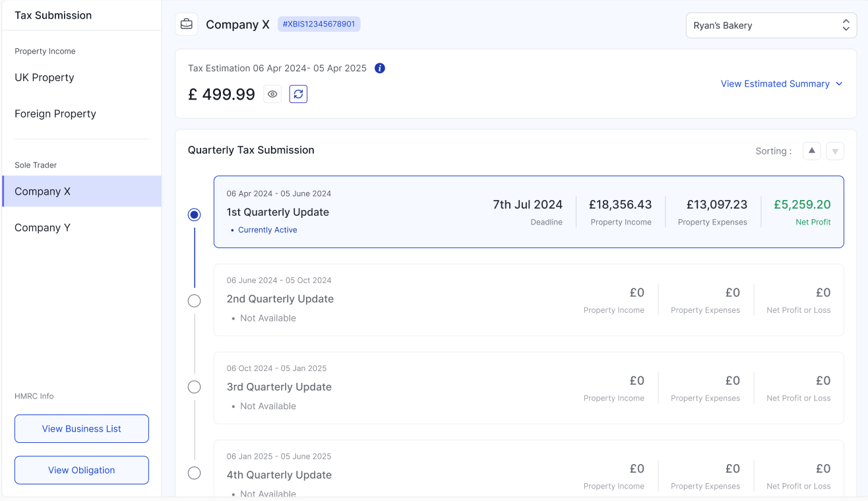Open UK Property in the sidebar

(x=44, y=77)
